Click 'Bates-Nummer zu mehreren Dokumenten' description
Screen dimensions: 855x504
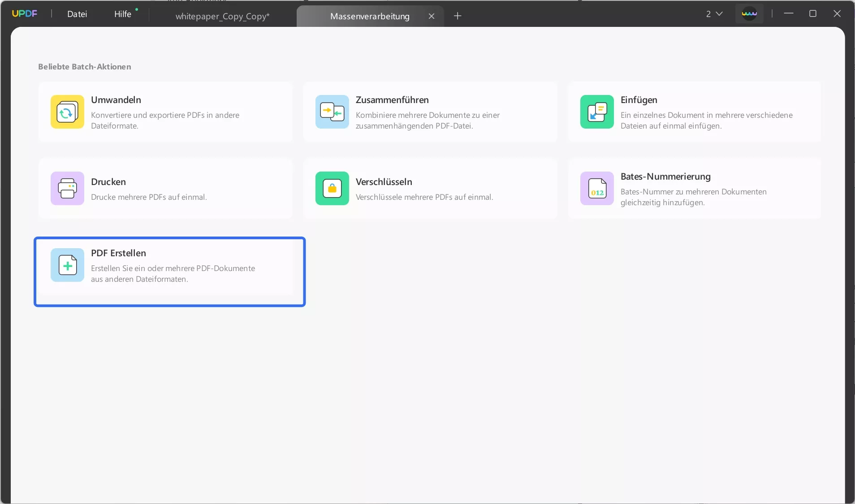coord(694,197)
